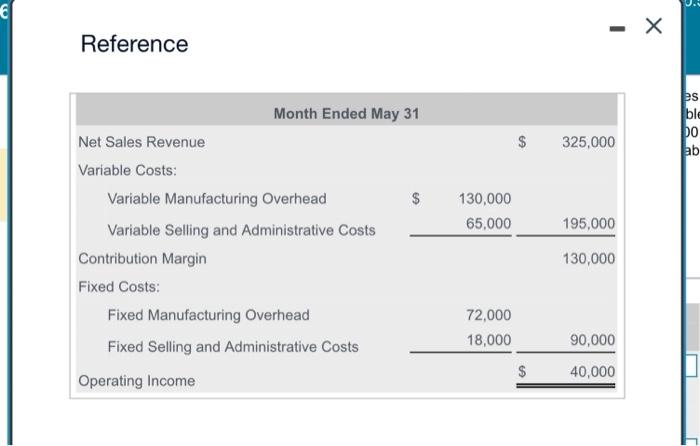Select the 65,000 amount
The height and width of the screenshot is (446, 700).
point(489,223)
